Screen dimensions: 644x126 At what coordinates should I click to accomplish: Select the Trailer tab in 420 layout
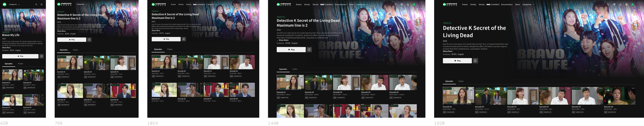coord(20,64)
